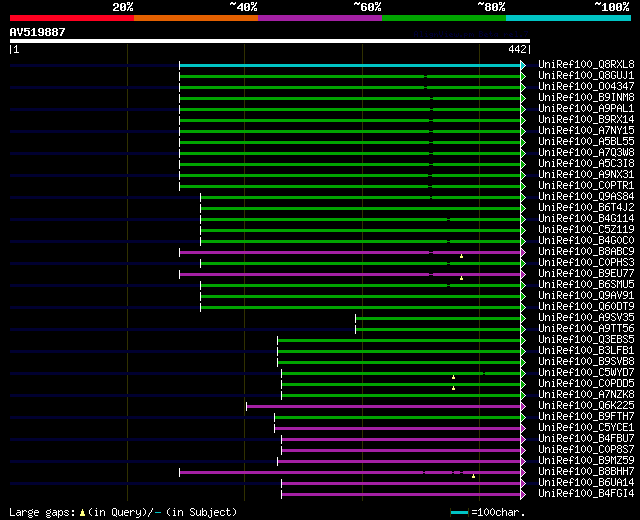Select the UniRef100_O04347 label
This screenshot has width=640, height=520.
586,87
